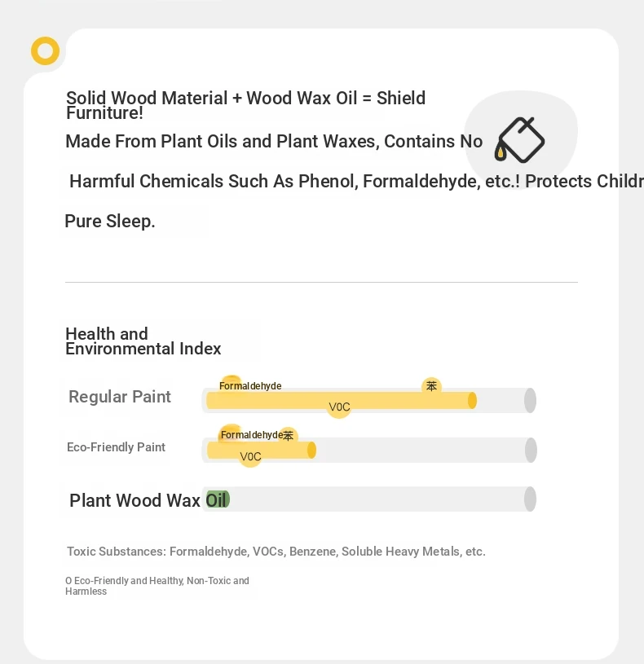Select the Eco-Friendly Paint label
Screen dimensions: 644x664
pos(116,447)
